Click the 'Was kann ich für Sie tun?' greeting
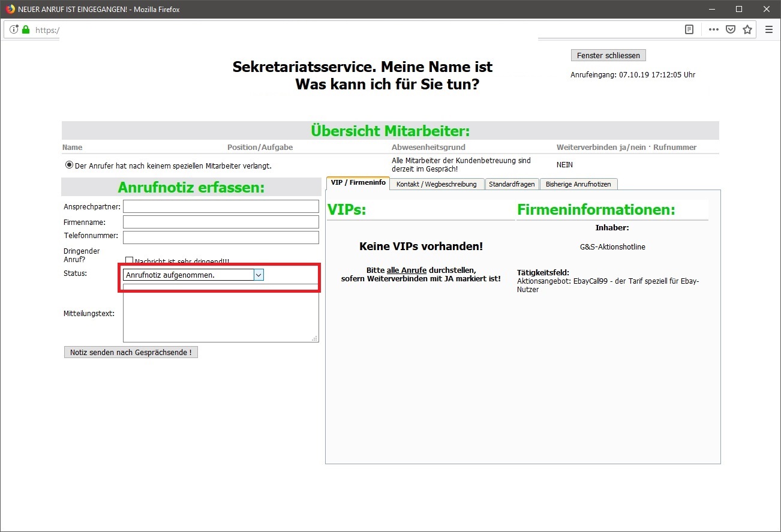Screen dimensions: 781x532 pos(387,84)
